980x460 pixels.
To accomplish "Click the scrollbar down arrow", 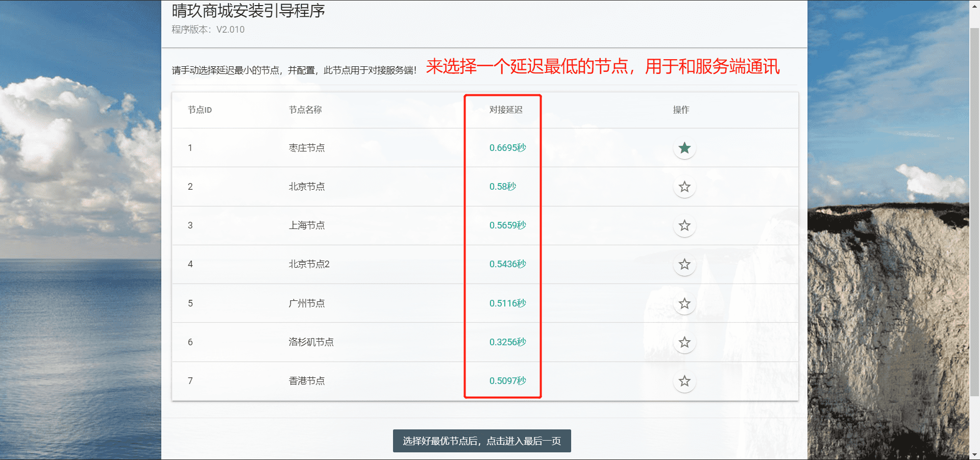I will click(974, 455).
